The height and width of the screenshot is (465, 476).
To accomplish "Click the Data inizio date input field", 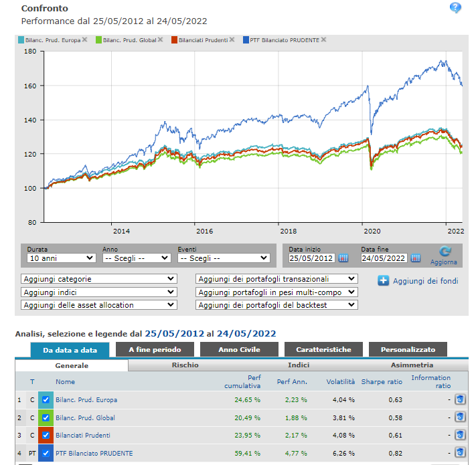I will 312,258.
